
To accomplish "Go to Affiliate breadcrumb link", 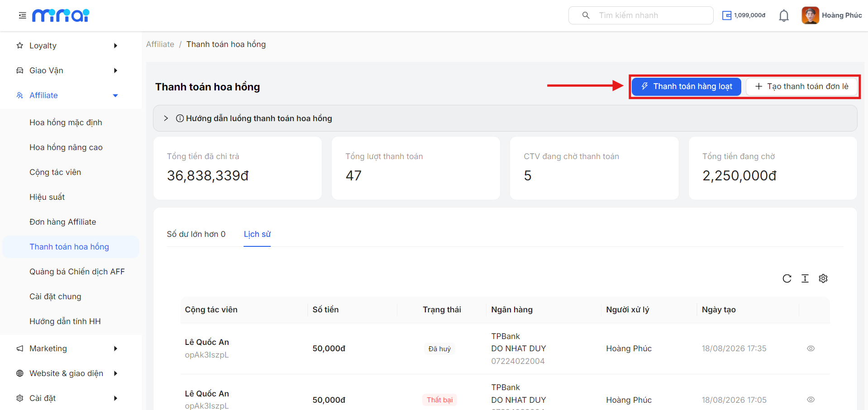I will pos(160,44).
